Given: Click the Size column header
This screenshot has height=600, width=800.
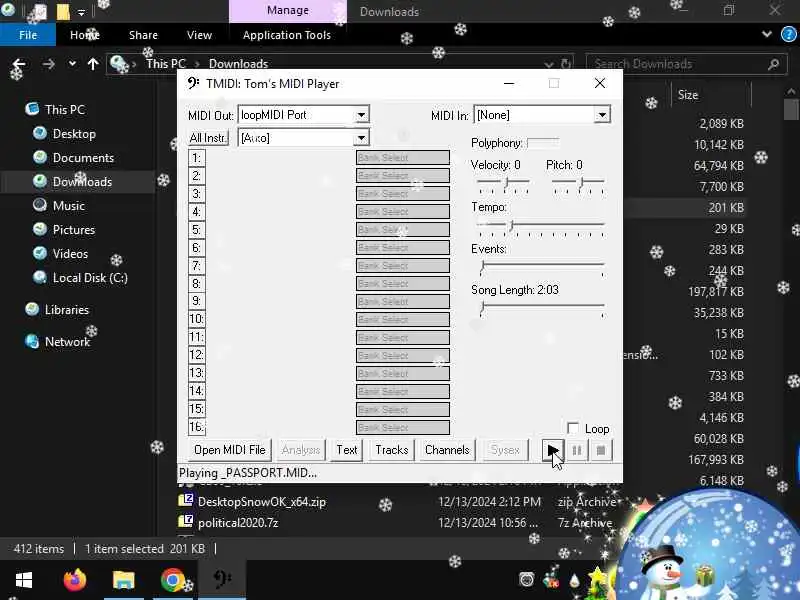Looking at the screenshot, I should click(688, 95).
